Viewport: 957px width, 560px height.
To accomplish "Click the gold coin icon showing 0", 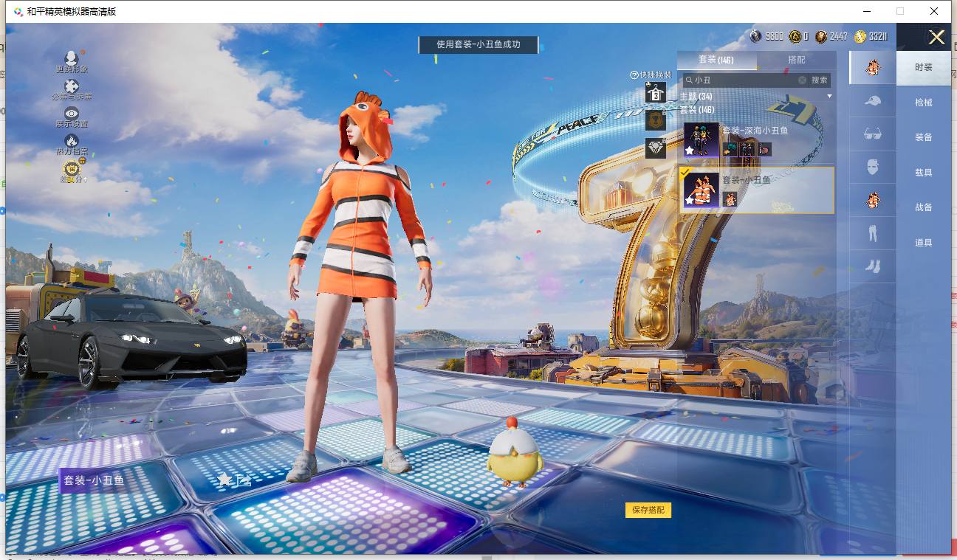I will pyautogui.click(x=795, y=36).
